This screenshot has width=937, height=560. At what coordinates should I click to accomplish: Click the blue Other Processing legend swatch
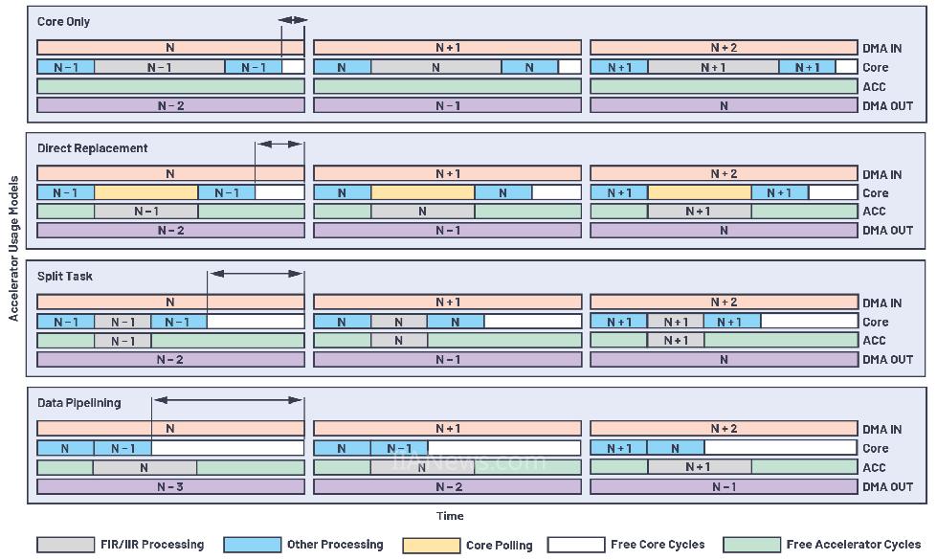pyautogui.click(x=252, y=545)
